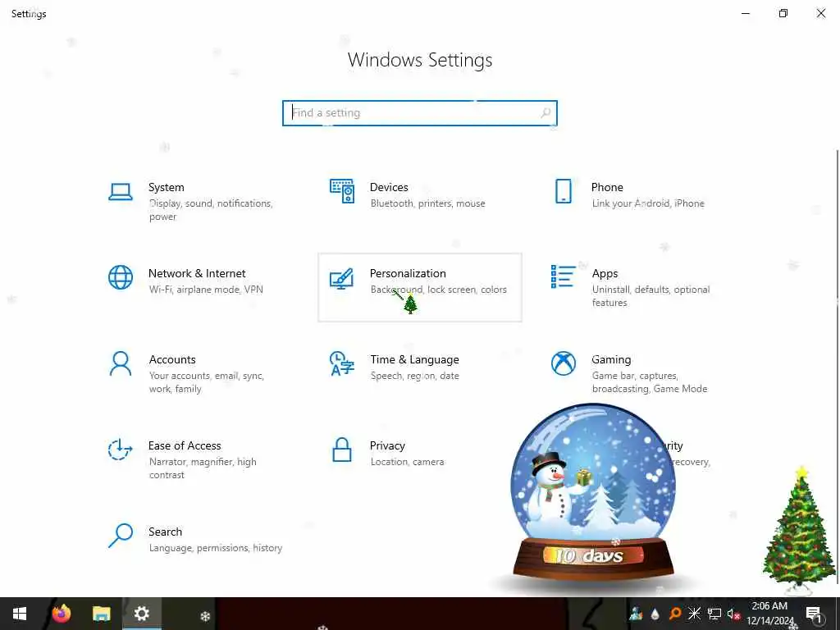840x630 pixels.
Task: Click the Apps category title
Action: tap(605, 274)
